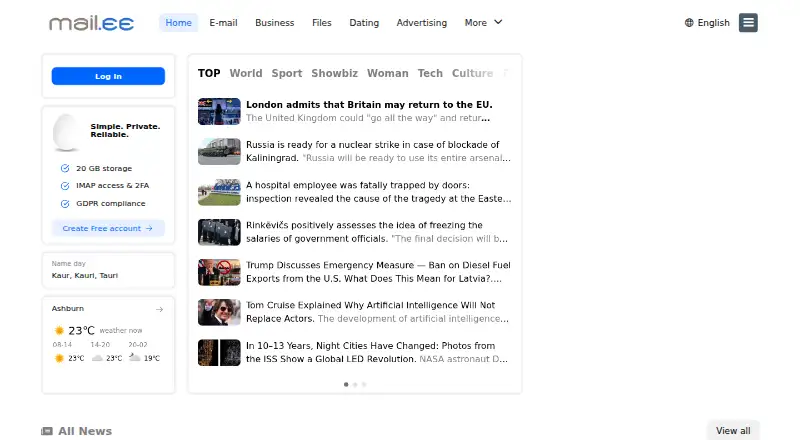Open the hamburger menu icon
Screen dimensions: 800x440
coord(748,22)
